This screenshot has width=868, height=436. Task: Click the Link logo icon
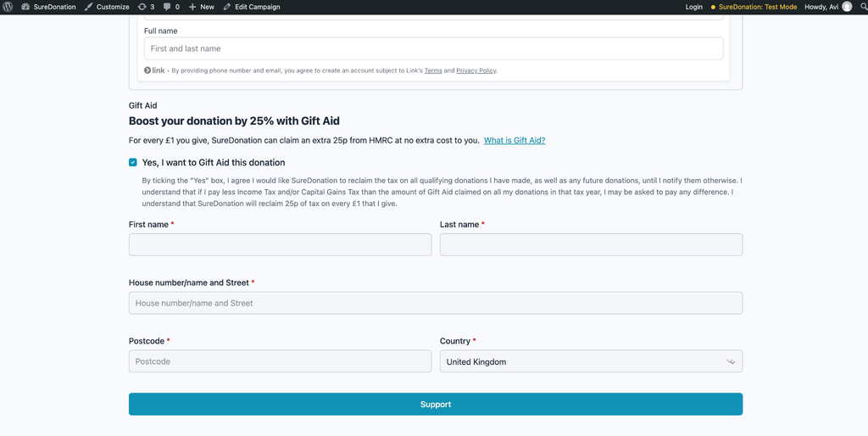pos(154,70)
